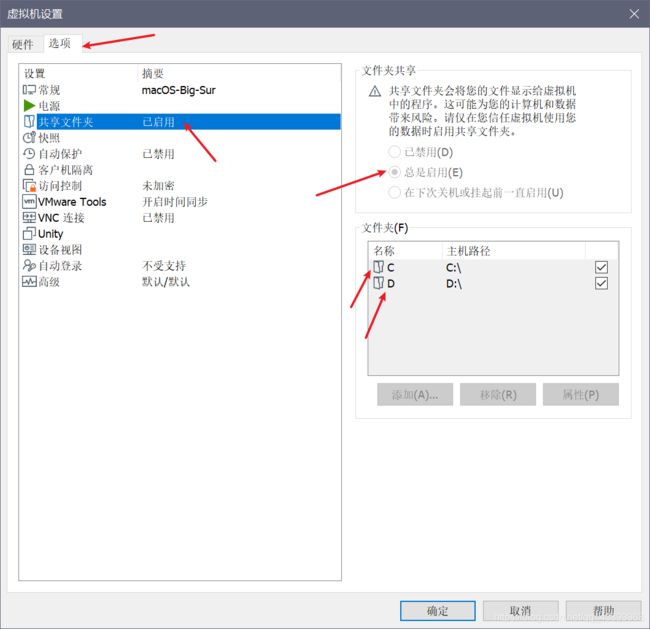Click the 客户机隔离 lock icon

point(29,170)
